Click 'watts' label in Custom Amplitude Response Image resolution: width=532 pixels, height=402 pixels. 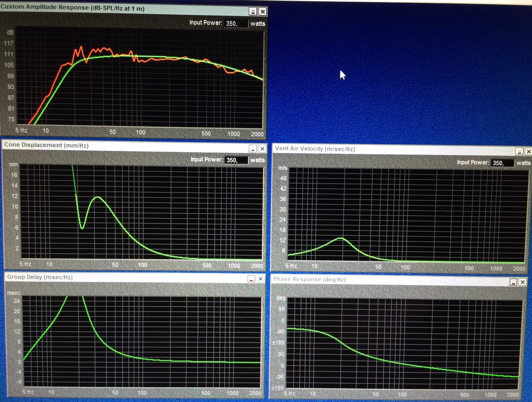tap(258, 24)
